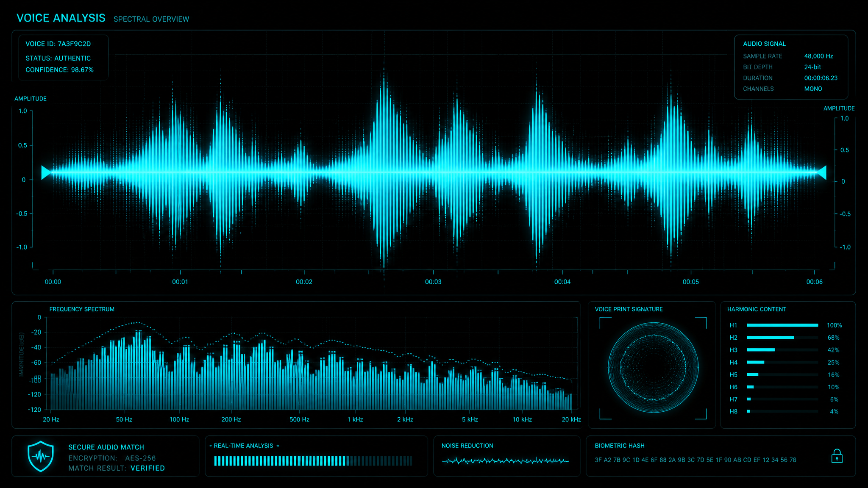Viewport: 868px width, 488px height.
Task: Click the 4% value beside H8
Action: point(834,412)
